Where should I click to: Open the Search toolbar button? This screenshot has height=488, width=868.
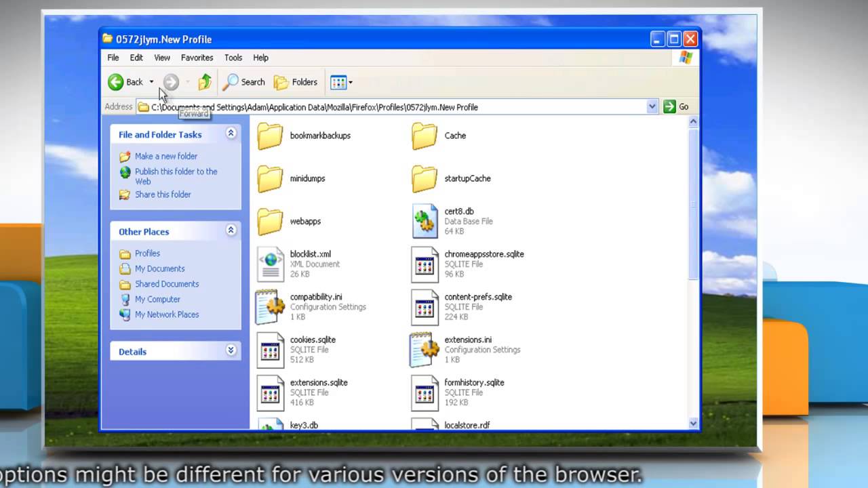click(x=244, y=82)
